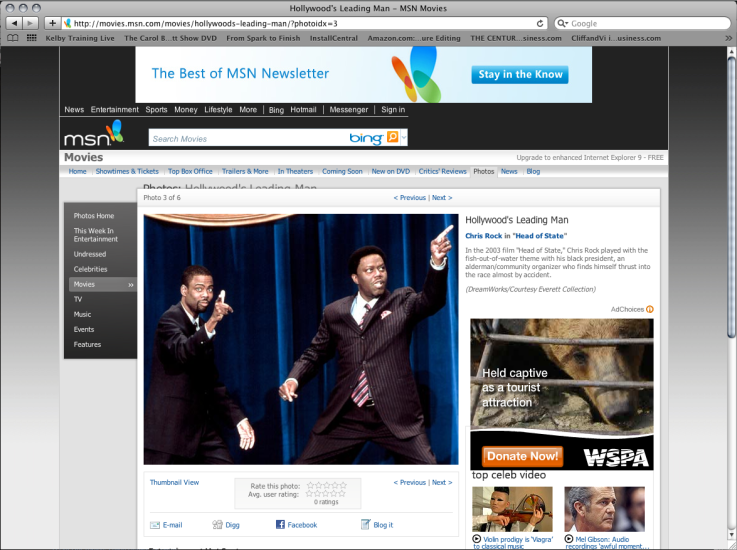Open the Blog tab

tap(533, 172)
